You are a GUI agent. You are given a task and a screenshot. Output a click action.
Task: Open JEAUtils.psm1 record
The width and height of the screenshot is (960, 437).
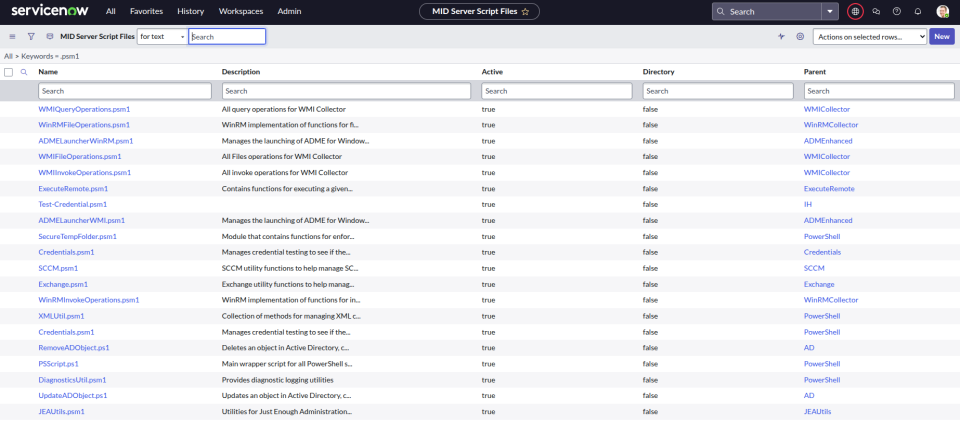coord(61,411)
